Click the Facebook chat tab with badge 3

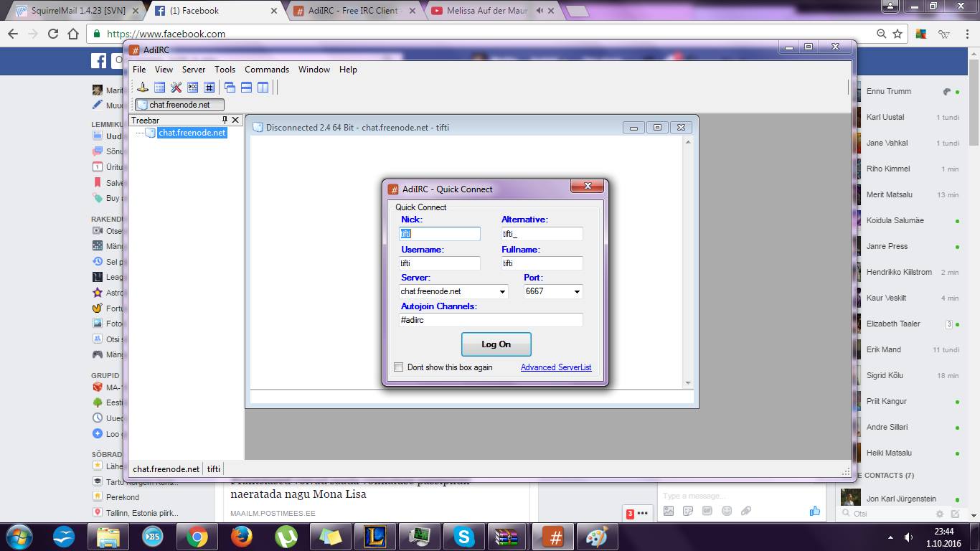click(637, 513)
